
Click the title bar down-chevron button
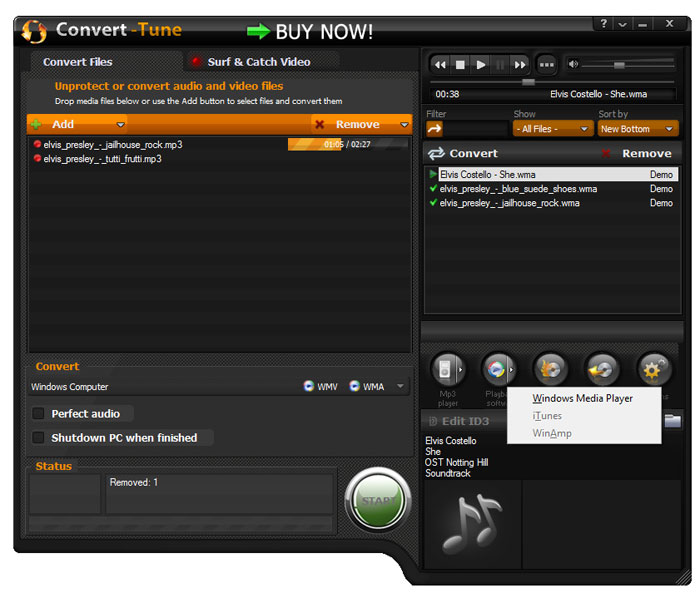coord(622,25)
